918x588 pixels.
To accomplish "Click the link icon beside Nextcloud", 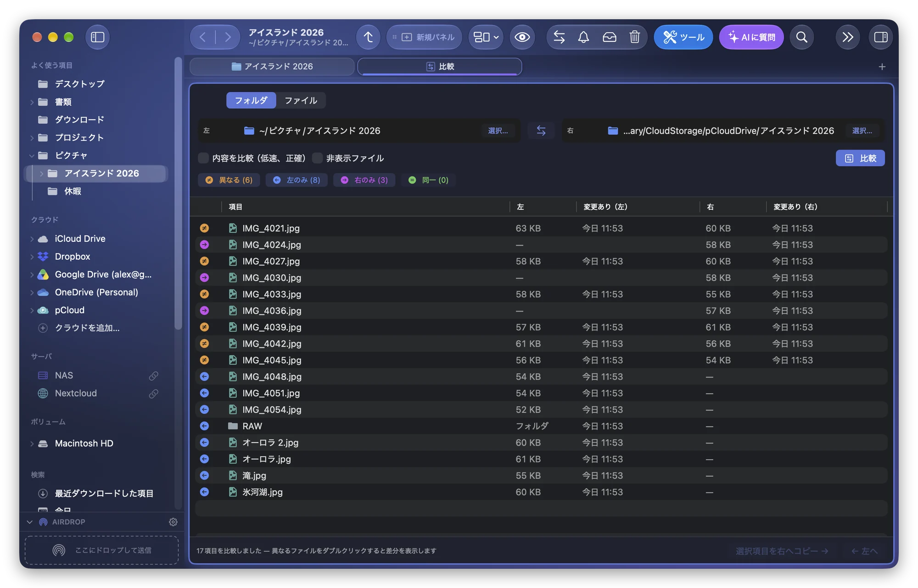I will coord(154,394).
